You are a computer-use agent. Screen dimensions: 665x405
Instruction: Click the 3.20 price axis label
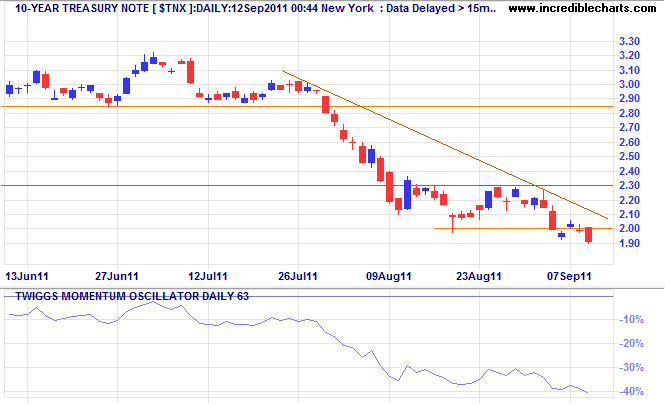[x=629, y=56]
